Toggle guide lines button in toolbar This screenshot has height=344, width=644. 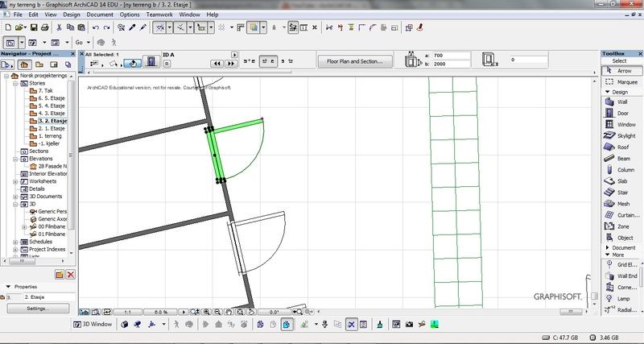click(x=159, y=27)
